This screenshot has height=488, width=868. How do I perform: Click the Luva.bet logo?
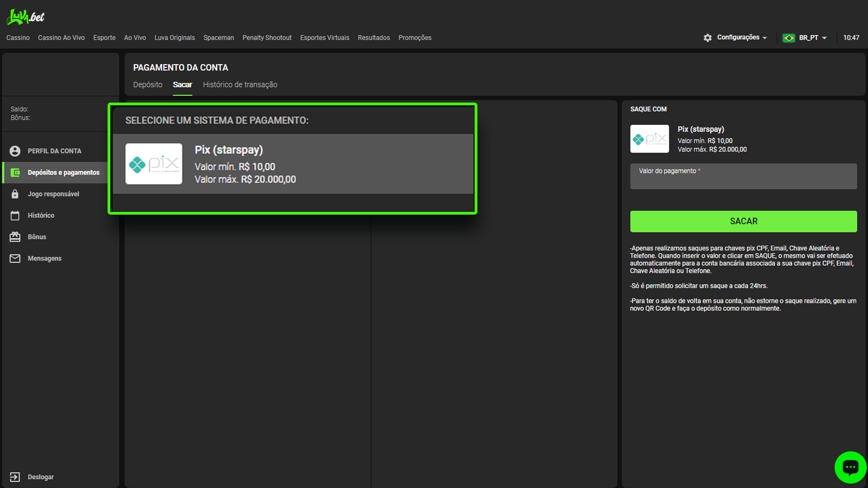[26, 17]
